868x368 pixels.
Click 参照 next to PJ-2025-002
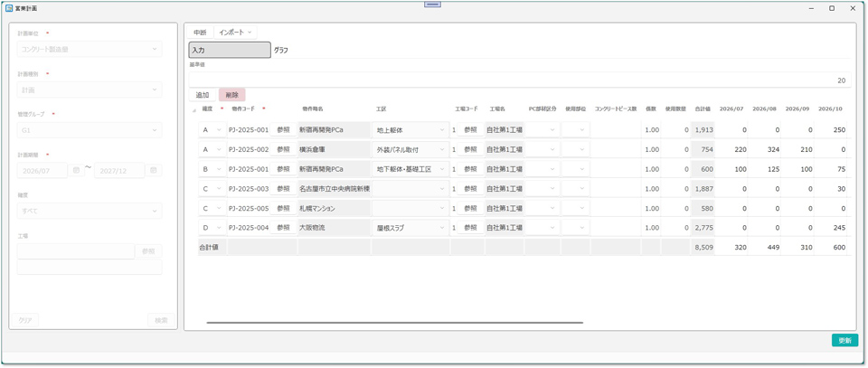(x=283, y=149)
